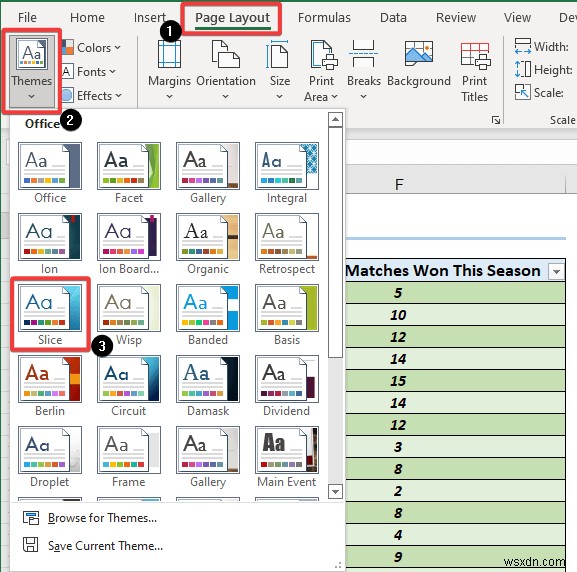Click the Height scale-to-fit option
This screenshot has width=577, height=572.
click(x=544, y=70)
